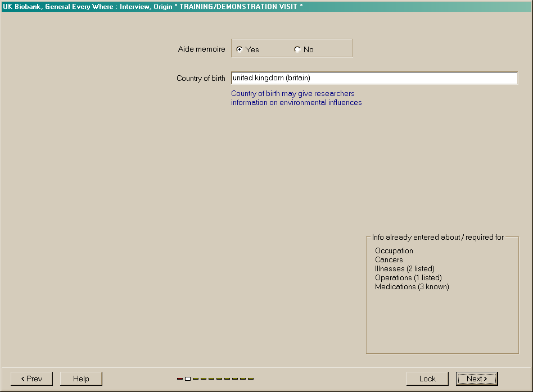Select the Yes radio button for Aide memoire
The image size is (533, 392).
tap(240, 49)
